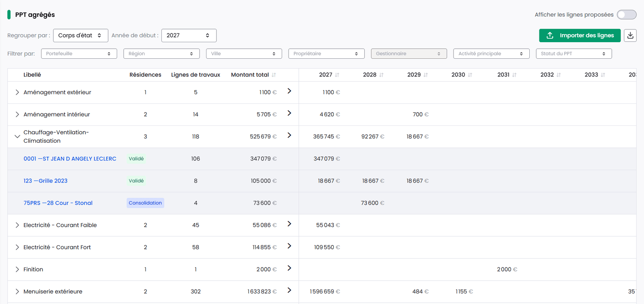Image resolution: width=644 pixels, height=304 pixels.
Task: Expand the Finition row
Action: point(17,269)
